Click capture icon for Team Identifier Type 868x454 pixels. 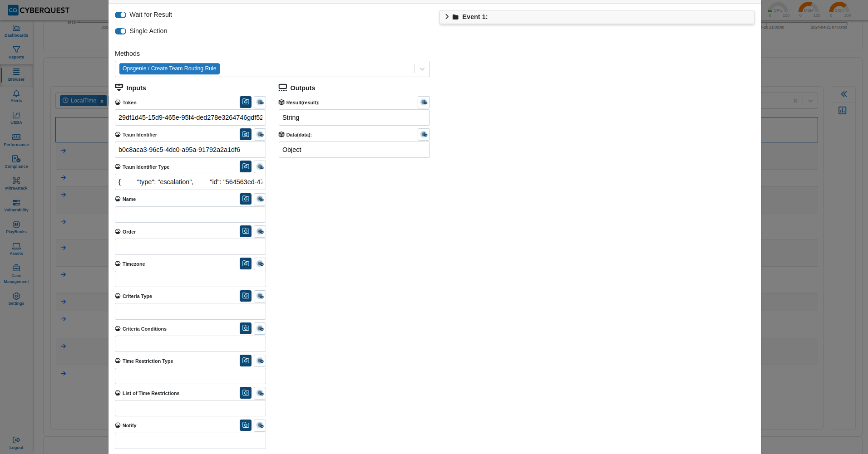(x=246, y=166)
